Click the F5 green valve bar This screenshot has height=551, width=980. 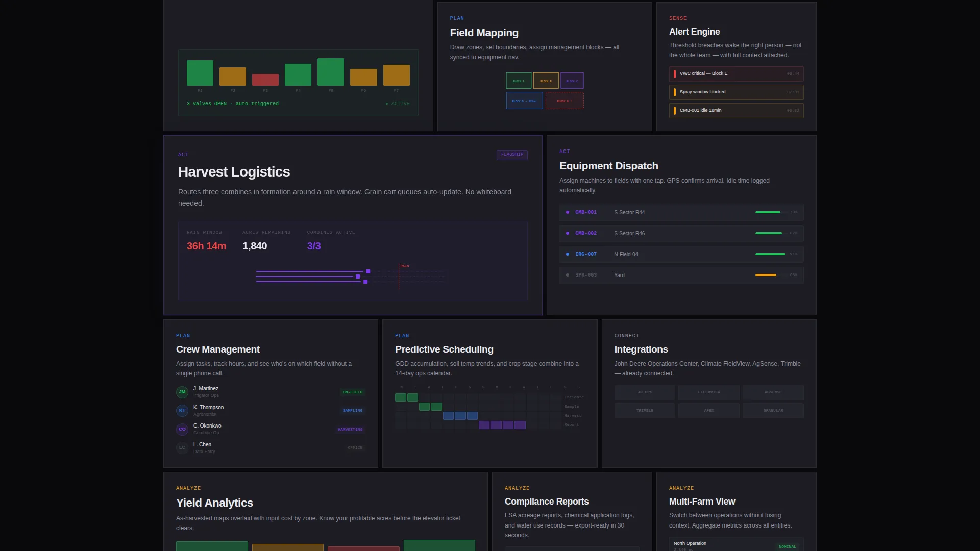pos(331,72)
